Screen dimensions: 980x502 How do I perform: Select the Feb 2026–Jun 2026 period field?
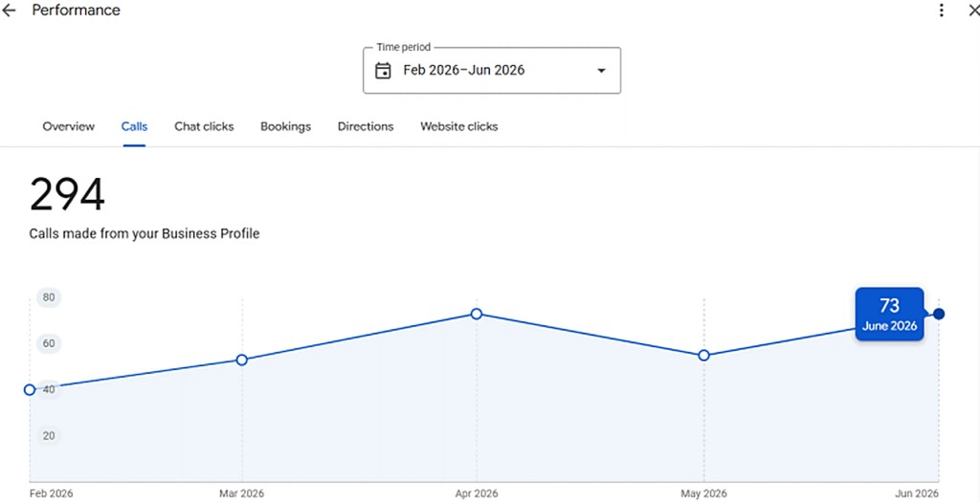click(x=492, y=71)
